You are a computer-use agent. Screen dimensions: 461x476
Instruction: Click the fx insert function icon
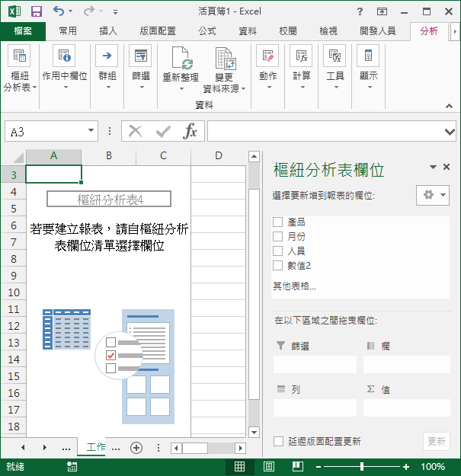pos(190,131)
